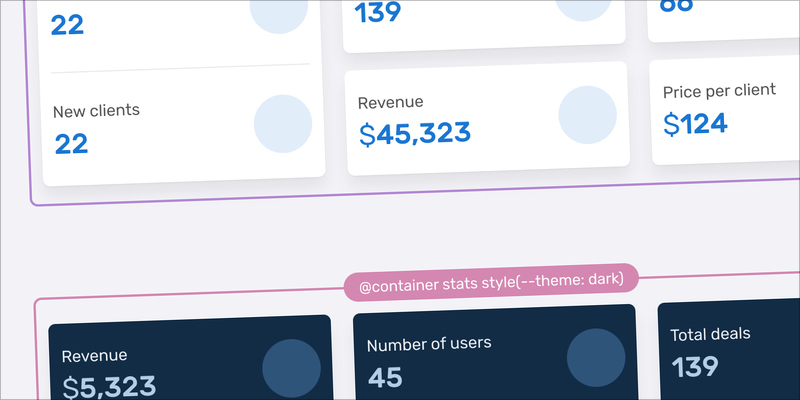Click the $124 value

(x=695, y=124)
